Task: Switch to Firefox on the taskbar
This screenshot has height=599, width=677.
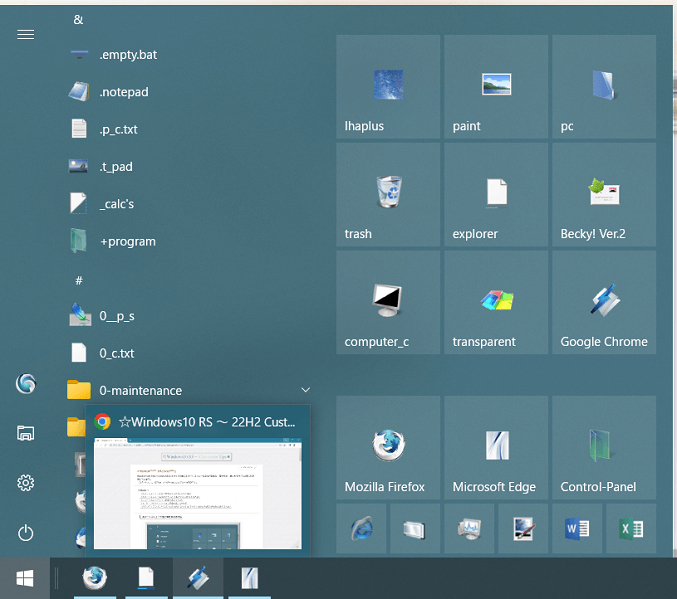Action: point(95,578)
